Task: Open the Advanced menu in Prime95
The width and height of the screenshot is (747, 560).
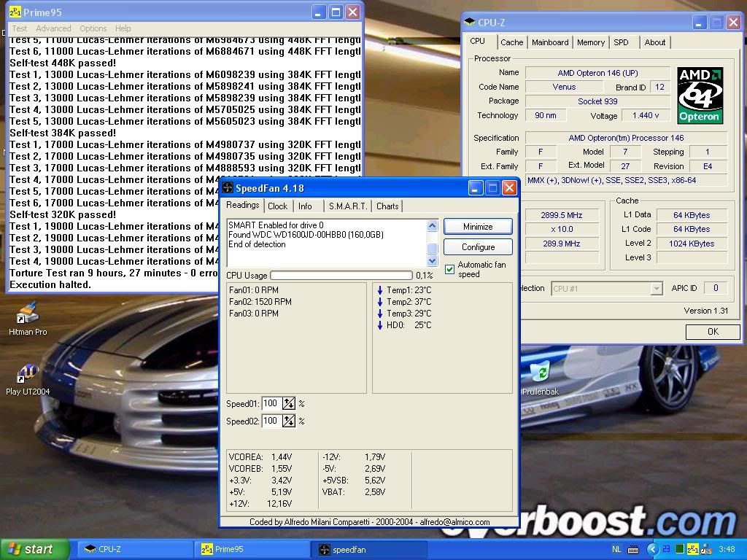Action: tap(53, 28)
